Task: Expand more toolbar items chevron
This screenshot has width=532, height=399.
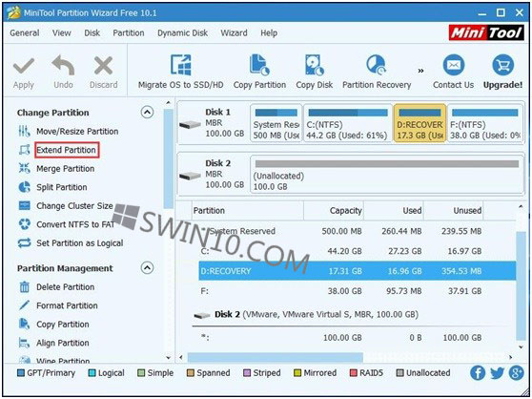Action: click(x=420, y=71)
